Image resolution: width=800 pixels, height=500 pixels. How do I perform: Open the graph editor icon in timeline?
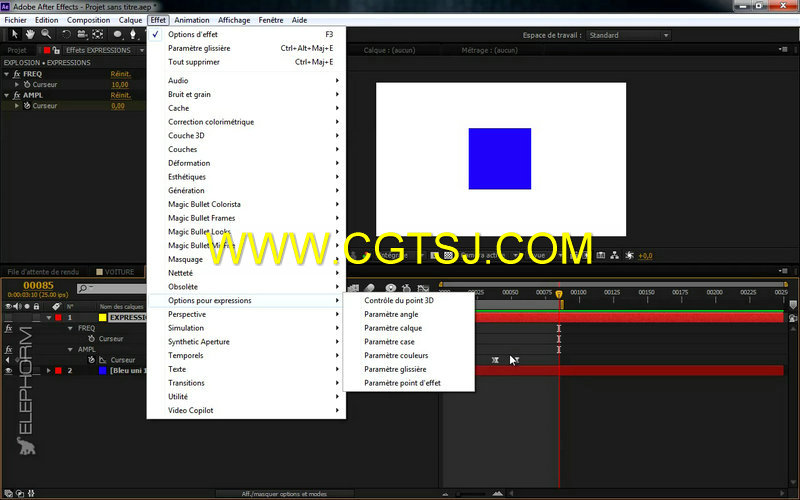coord(423,288)
